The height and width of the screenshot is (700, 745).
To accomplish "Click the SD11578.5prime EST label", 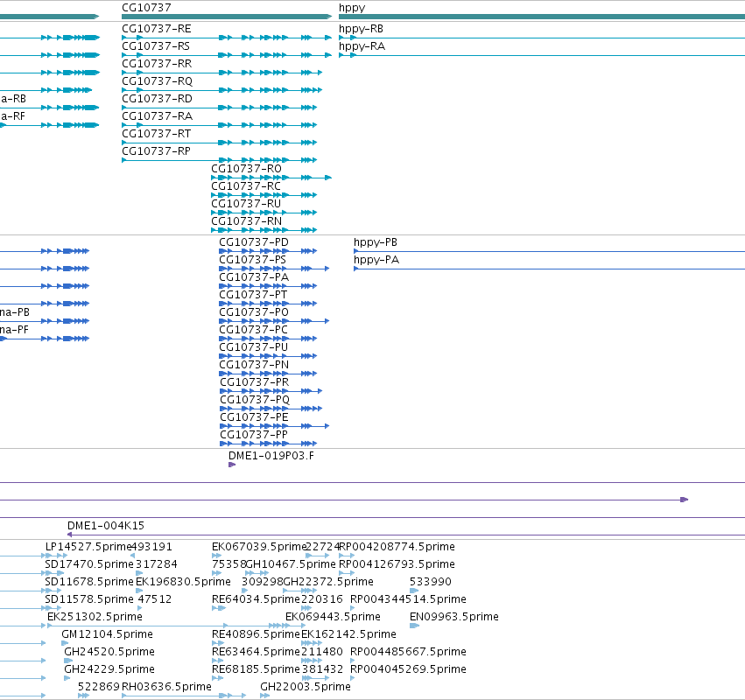I will (x=89, y=599).
